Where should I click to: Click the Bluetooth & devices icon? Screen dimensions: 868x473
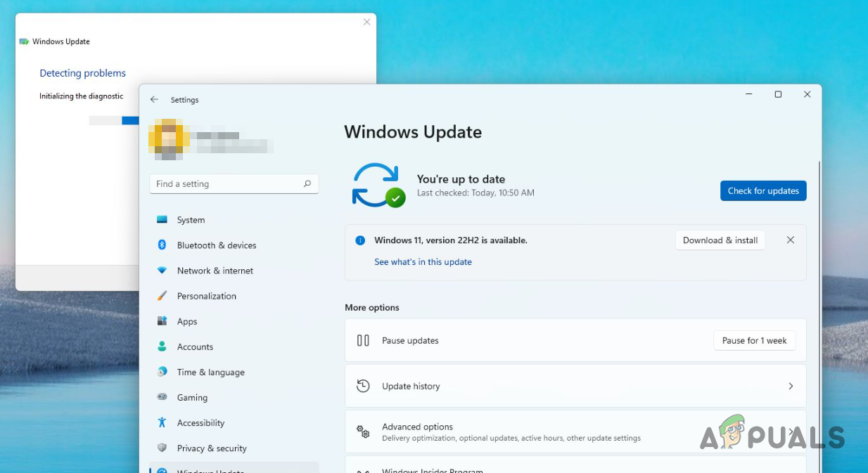(162, 245)
